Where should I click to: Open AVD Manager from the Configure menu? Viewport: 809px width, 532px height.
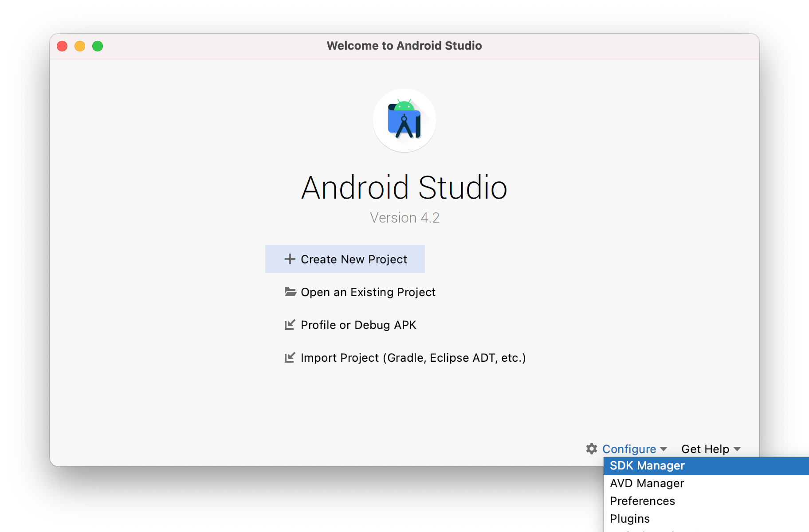click(647, 483)
